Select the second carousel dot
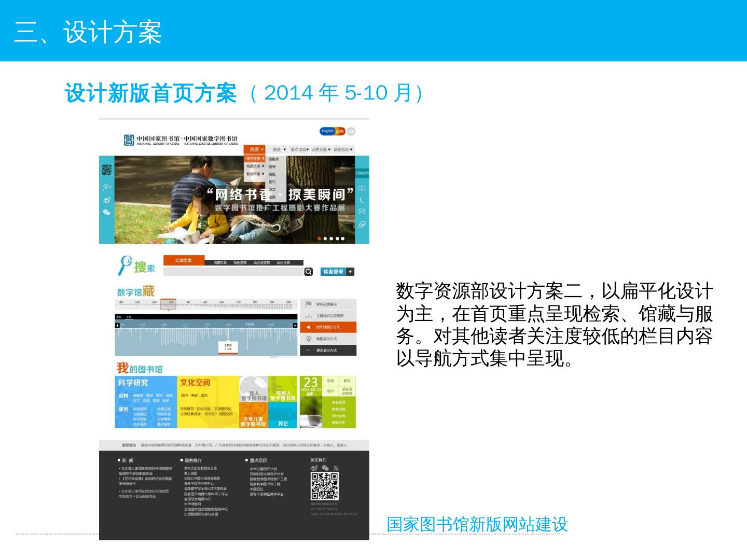 click(325, 239)
